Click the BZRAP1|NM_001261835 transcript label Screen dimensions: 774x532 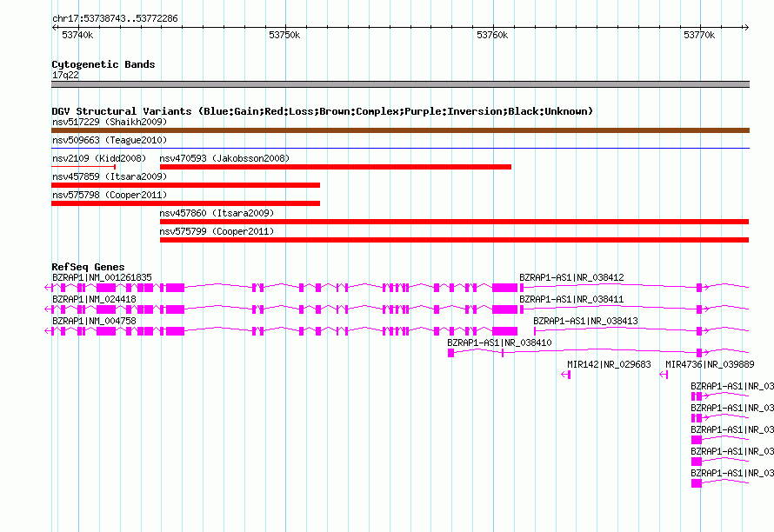102,278
